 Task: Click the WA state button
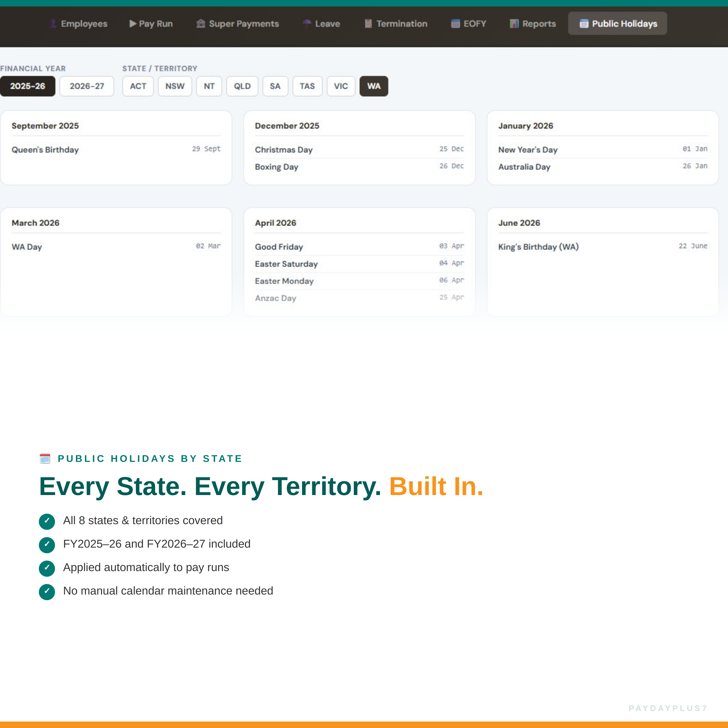[373, 86]
